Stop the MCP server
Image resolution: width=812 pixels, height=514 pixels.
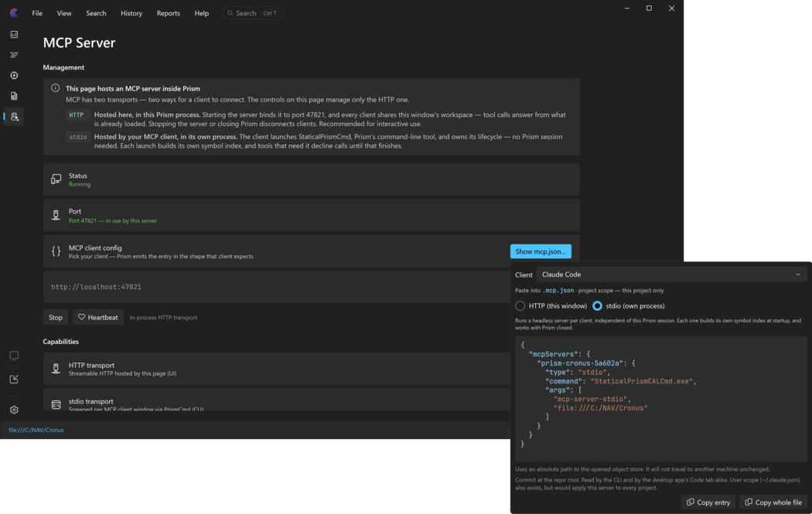tap(56, 318)
